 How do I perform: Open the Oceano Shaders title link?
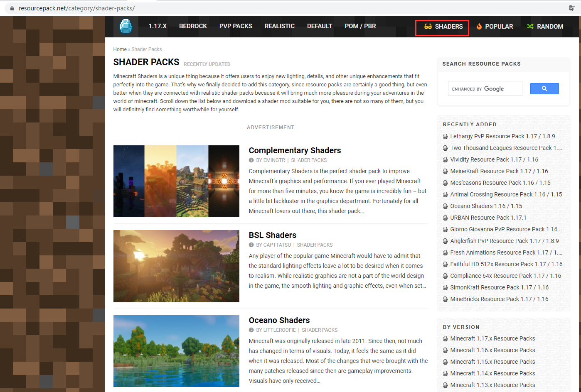[x=279, y=320]
